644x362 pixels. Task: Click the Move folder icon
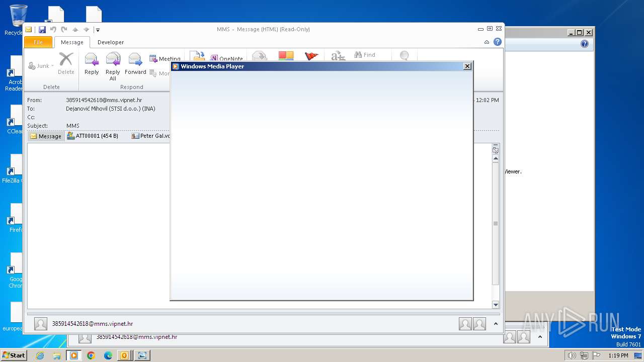(x=197, y=56)
